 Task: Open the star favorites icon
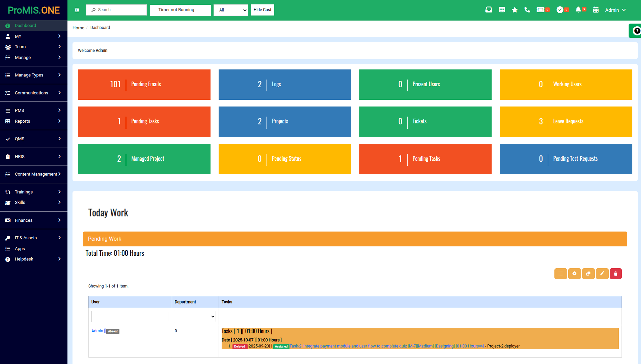point(515,10)
